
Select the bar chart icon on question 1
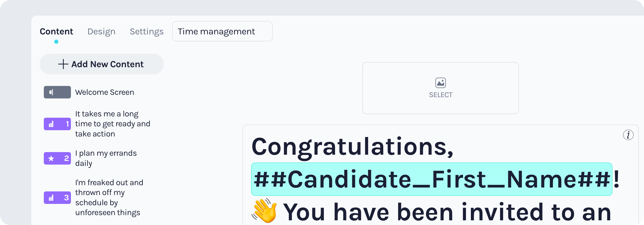51,124
